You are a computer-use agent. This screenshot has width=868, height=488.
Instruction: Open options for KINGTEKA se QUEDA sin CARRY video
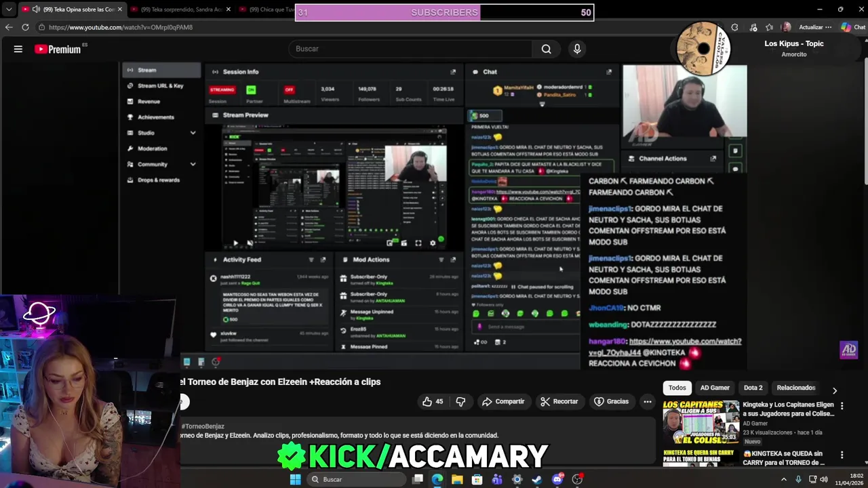click(842, 455)
